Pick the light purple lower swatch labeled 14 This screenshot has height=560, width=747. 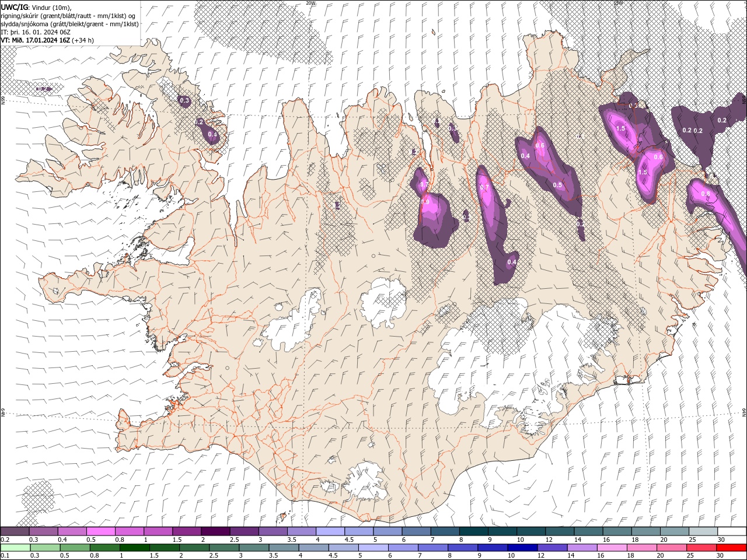[582, 548]
